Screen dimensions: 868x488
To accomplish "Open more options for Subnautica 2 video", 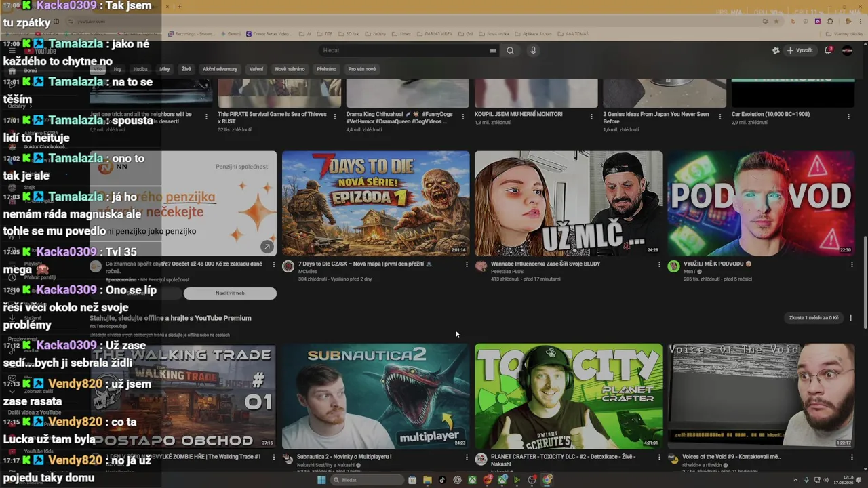I will pos(467,457).
